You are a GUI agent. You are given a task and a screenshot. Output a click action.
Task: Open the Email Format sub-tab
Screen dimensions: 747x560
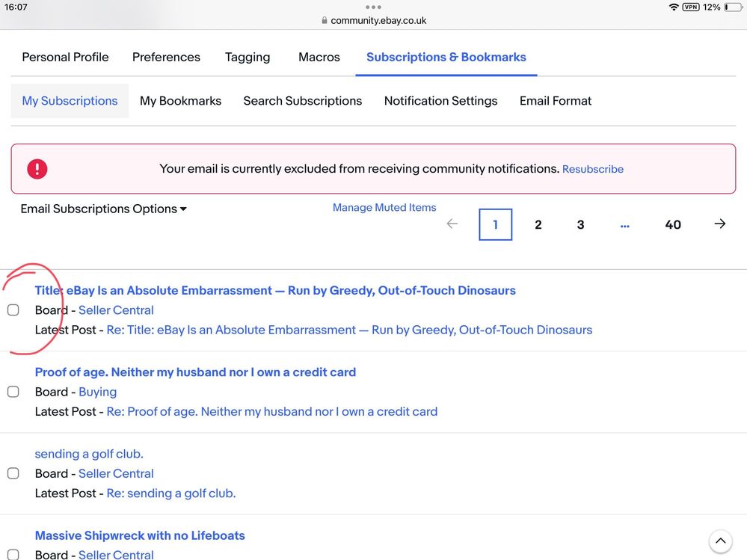coord(556,101)
